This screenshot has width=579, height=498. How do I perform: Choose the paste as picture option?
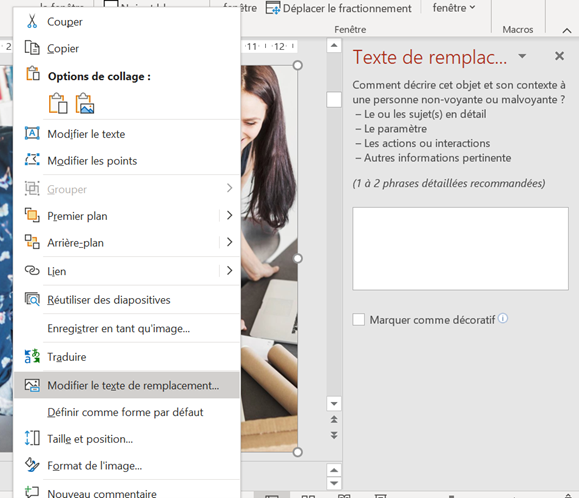[x=85, y=103]
